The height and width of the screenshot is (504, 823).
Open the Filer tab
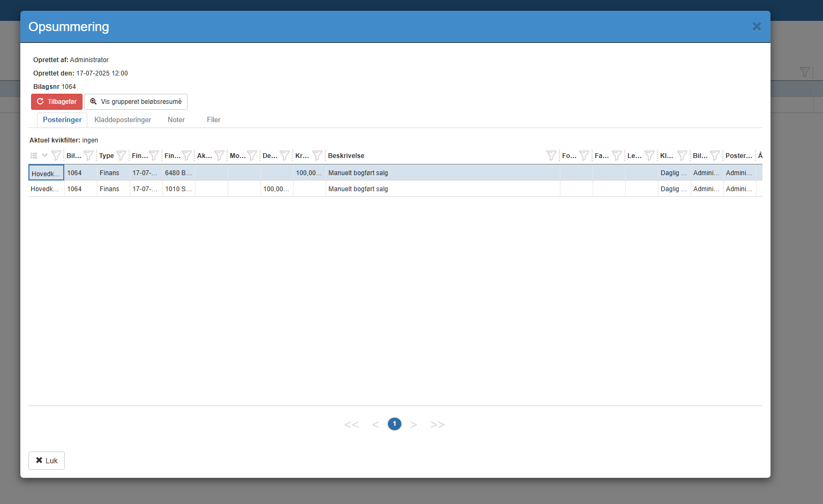pyautogui.click(x=214, y=120)
